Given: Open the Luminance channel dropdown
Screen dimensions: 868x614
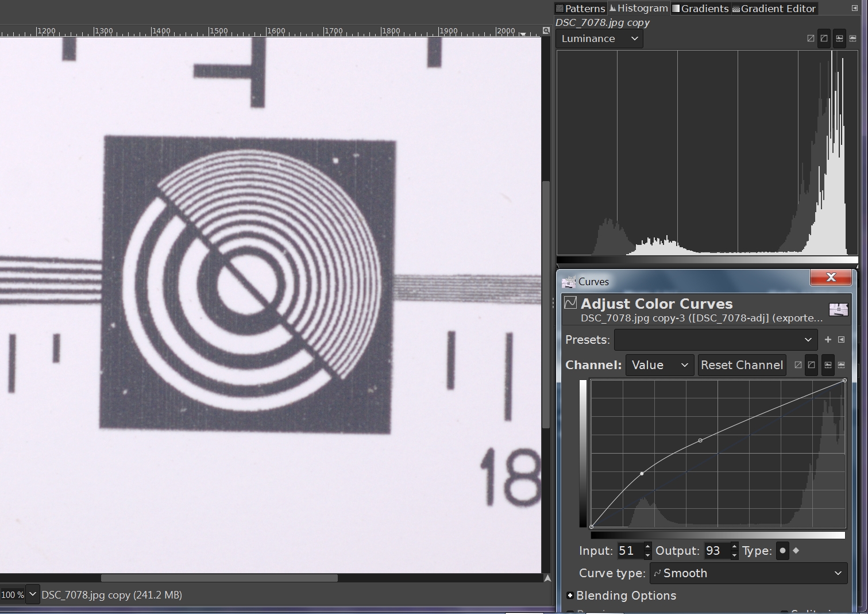Looking at the screenshot, I should tap(599, 39).
